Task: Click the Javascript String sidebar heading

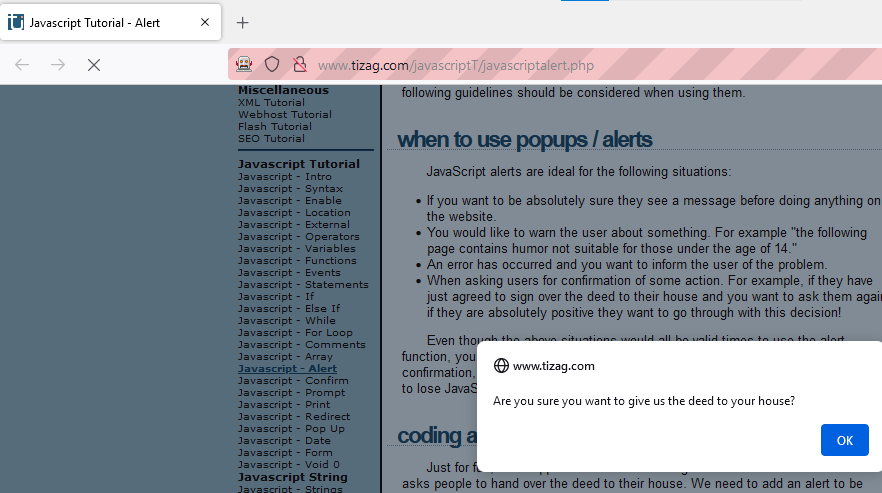Action: coord(292,477)
